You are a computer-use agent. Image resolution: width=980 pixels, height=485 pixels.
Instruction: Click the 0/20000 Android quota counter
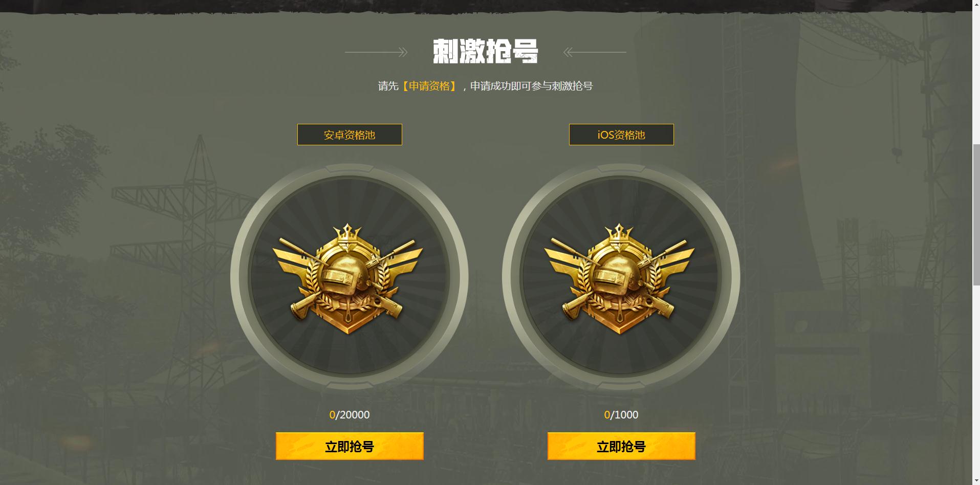[x=350, y=415]
